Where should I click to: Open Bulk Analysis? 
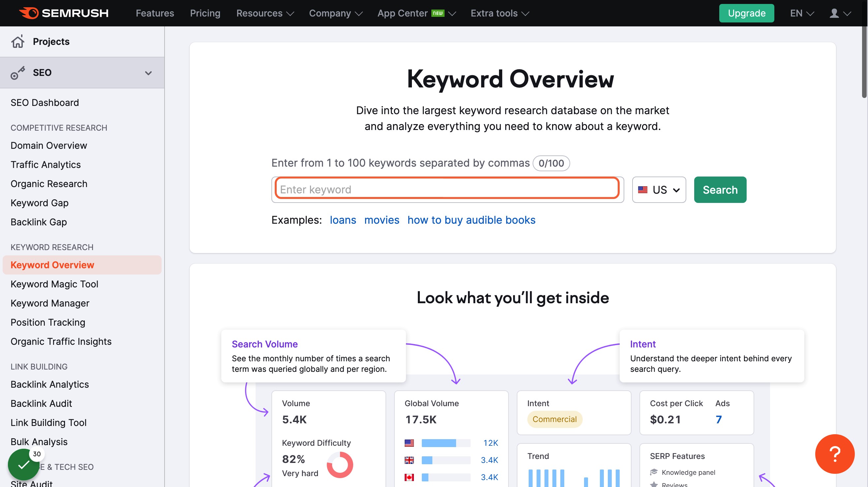(39, 442)
